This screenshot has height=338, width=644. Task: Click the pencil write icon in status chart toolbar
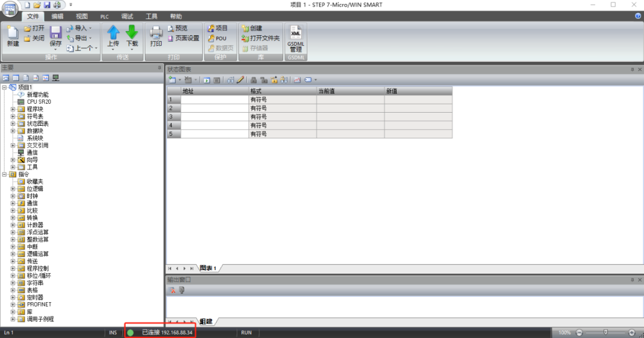tap(240, 79)
